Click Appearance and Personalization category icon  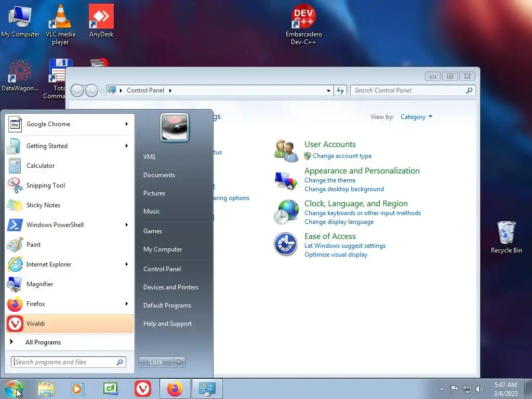[x=286, y=180]
